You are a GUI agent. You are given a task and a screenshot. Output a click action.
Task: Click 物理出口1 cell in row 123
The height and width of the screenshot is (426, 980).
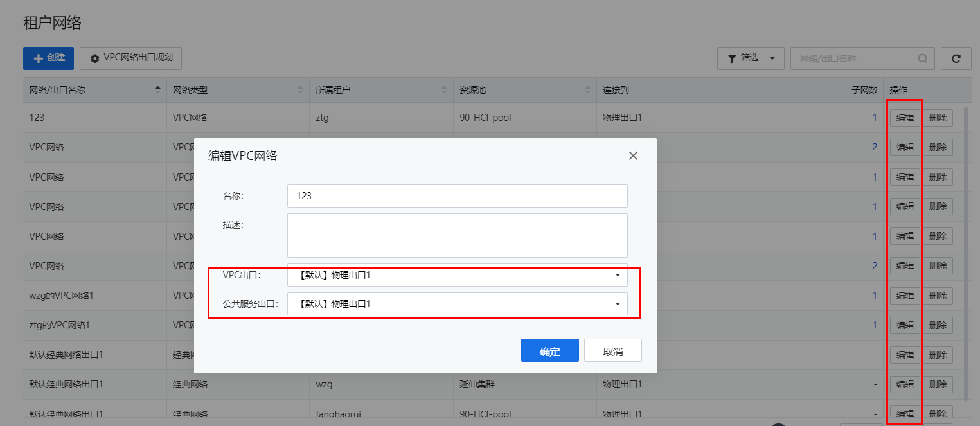tap(622, 118)
